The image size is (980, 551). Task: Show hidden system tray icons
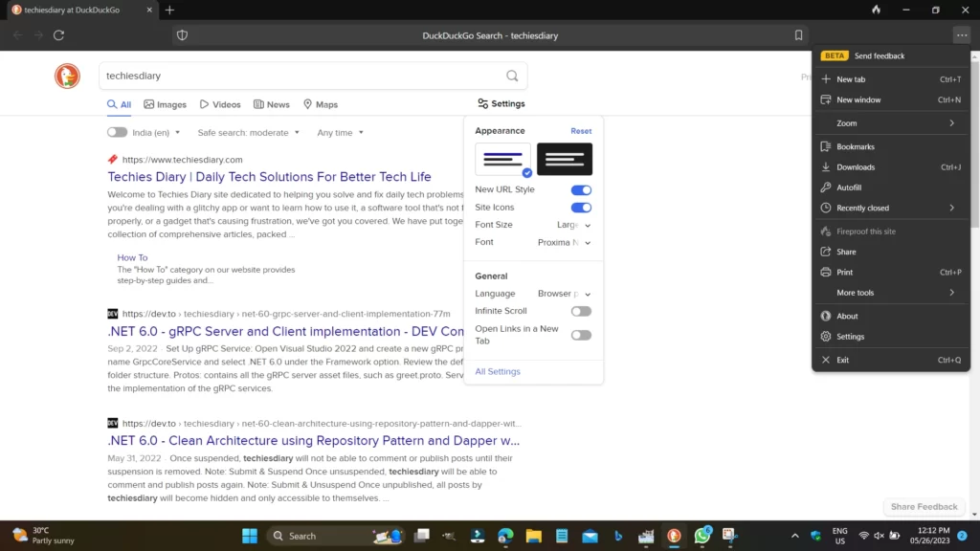(794, 536)
